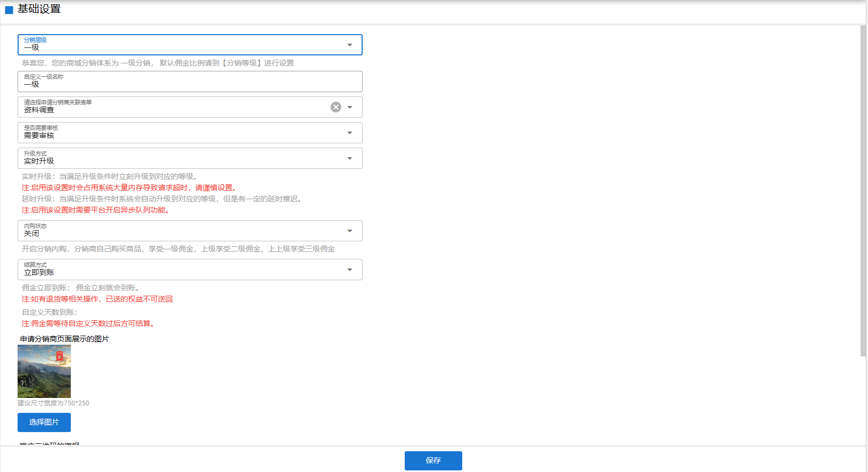Viewport: 868px width, 472px height.
Task: Click the red note about 异步队列功能
Action: coord(97,210)
